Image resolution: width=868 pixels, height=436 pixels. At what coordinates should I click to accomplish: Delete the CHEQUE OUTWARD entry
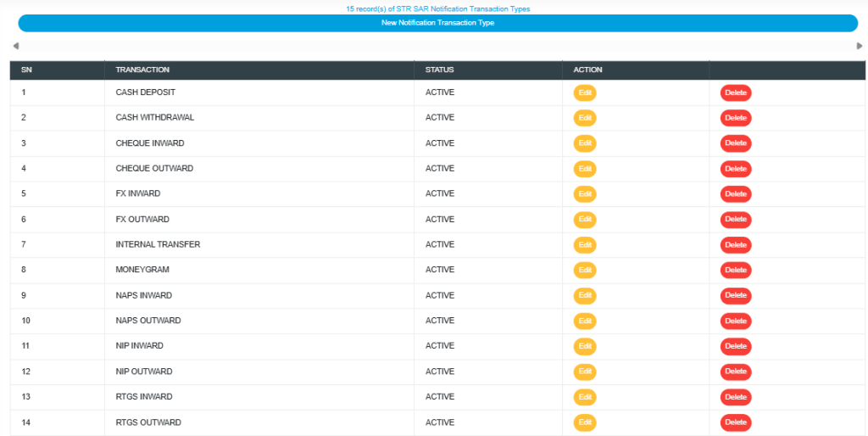click(735, 169)
